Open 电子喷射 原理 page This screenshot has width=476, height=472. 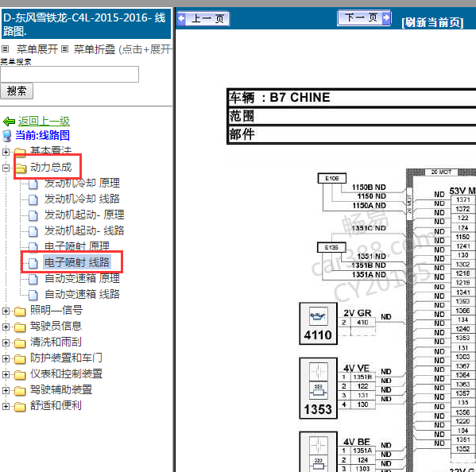pos(77,246)
